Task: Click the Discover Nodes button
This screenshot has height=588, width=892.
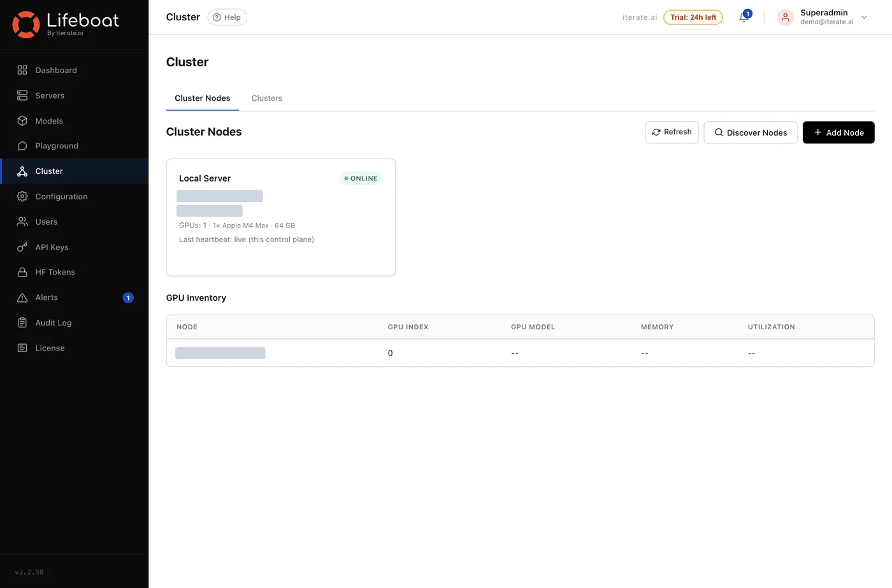Action: tap(751, 133)
